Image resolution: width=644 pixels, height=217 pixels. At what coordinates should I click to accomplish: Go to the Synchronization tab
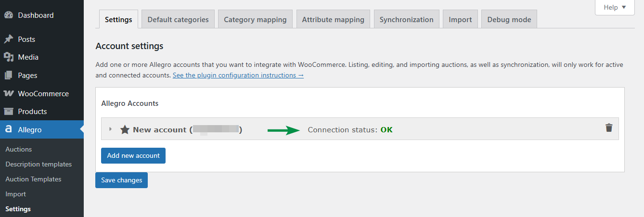pos(406,19)
